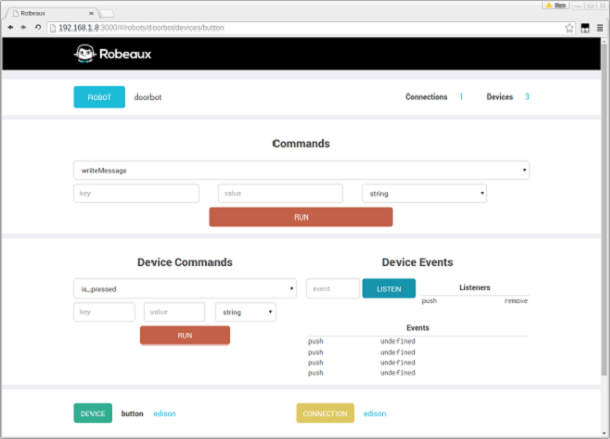Image resolution: width=610 pixels, height=439 pixels.
Task: Click Device Commands key field
Action: [x=104, y=312]
